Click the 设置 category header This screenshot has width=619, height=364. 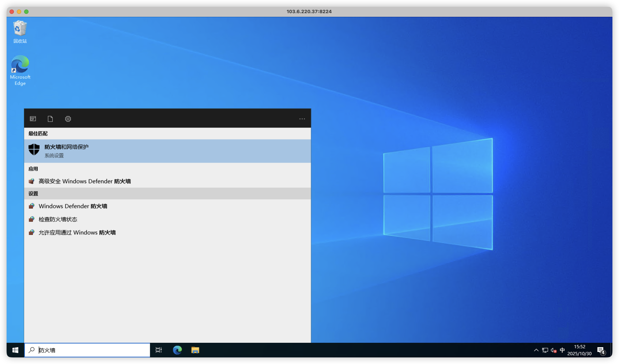click(33, 194)
